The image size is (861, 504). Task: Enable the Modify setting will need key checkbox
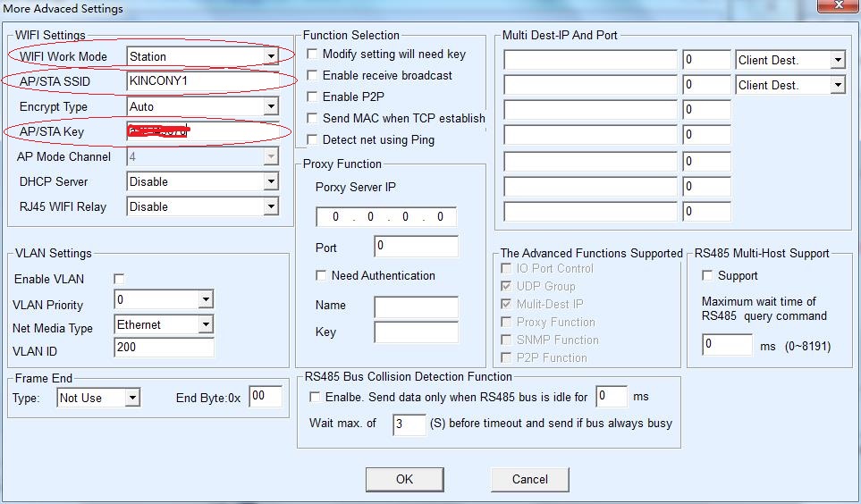[313, 55]
